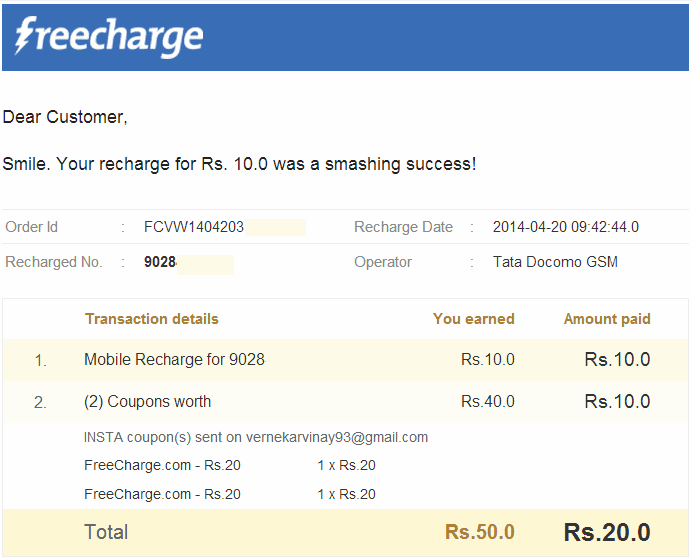The height and width of the screenshot is (559, 692).
Task: Click the second FreeCharge.com - Rs.20 coupon
Action: coord(162,494)
